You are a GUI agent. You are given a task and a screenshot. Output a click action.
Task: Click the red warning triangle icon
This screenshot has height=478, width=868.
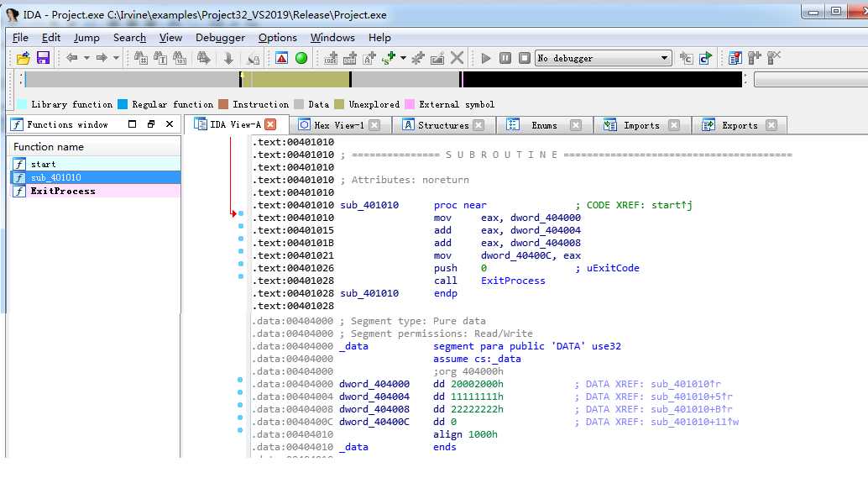pos(282,58)
